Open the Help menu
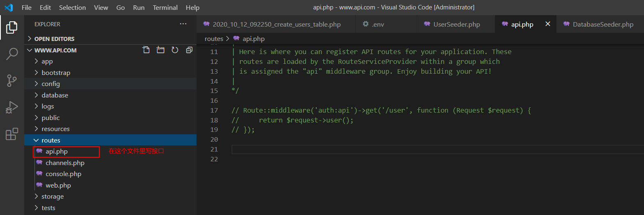Screen dimensions: 644x215 pos(192,7)
